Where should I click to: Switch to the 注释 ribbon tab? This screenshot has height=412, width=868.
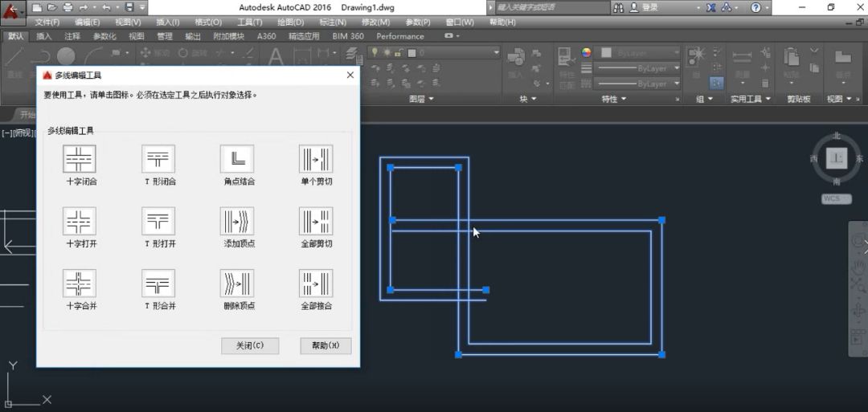pyautogui.click(x=72, y=36)
